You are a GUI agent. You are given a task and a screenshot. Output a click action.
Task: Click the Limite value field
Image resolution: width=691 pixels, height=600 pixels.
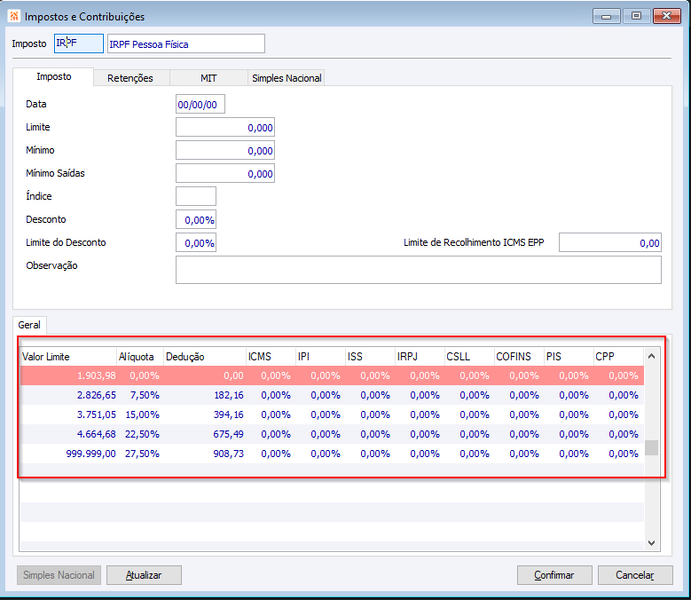(x=225, y=127)
